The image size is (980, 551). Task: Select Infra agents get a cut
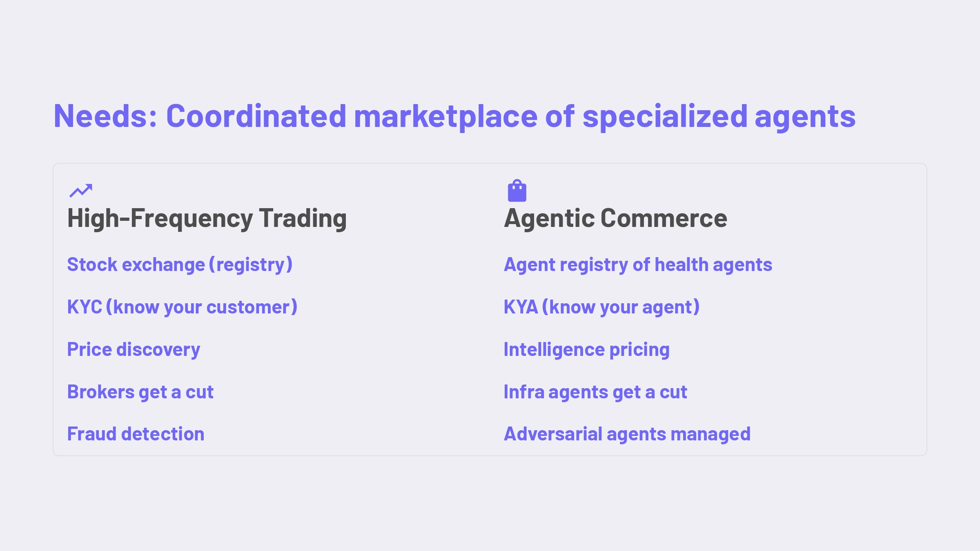pos(596,392)
